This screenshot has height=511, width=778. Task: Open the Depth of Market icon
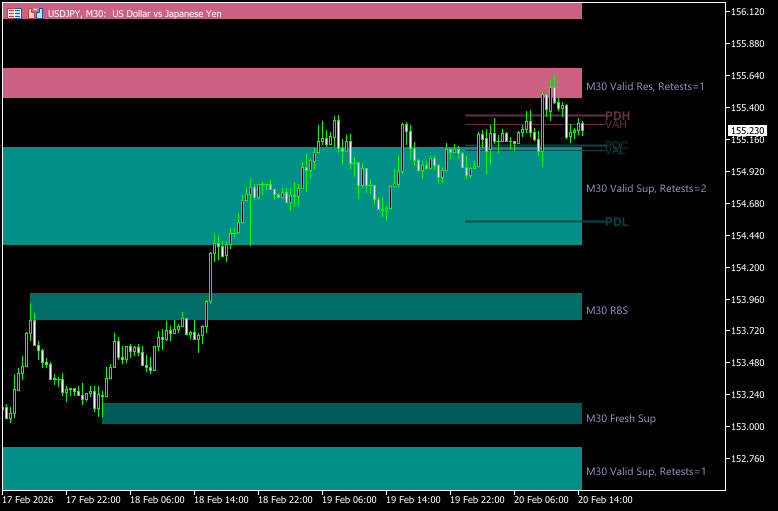[36, 14]
